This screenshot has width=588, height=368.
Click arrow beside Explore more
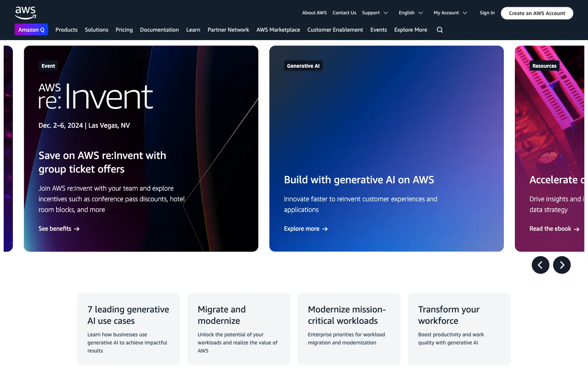tap(325, 229)
